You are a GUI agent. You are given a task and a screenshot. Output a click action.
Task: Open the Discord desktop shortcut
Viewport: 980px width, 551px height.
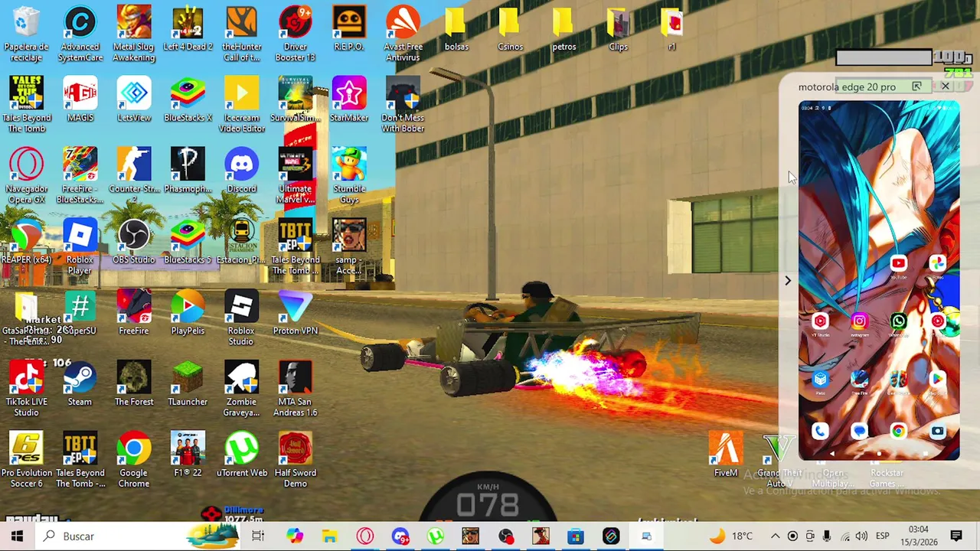(x=241, y=171)
